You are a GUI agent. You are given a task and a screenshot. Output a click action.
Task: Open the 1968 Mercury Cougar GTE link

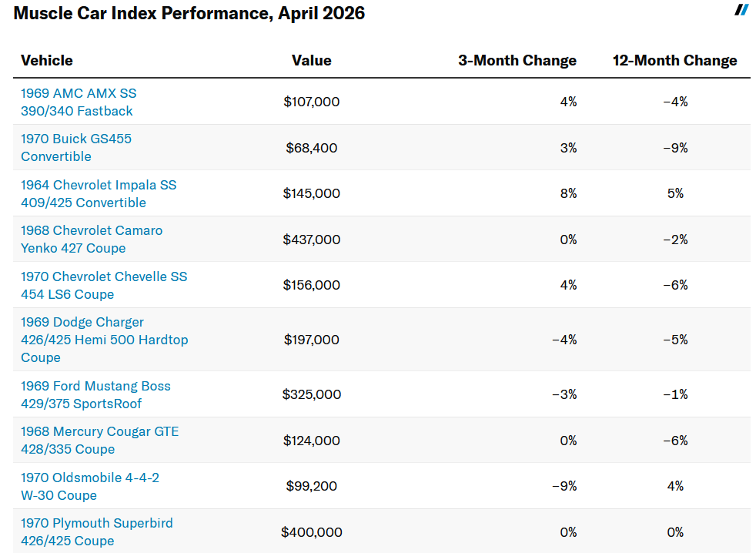point(99,441)
